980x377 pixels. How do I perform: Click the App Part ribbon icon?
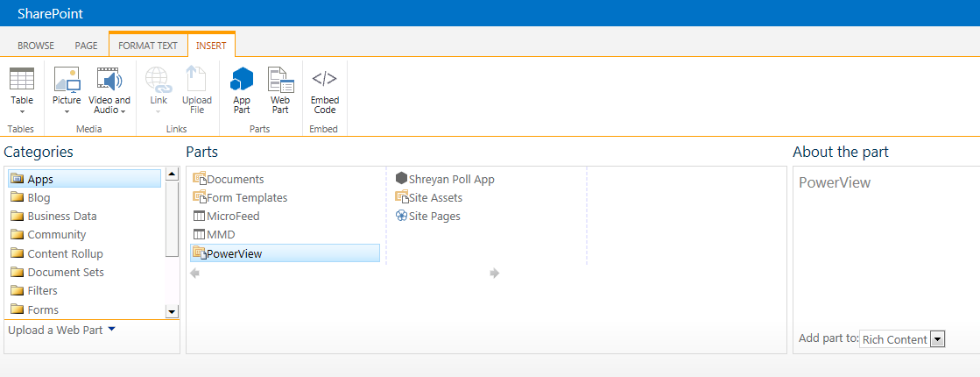point(242,80)
